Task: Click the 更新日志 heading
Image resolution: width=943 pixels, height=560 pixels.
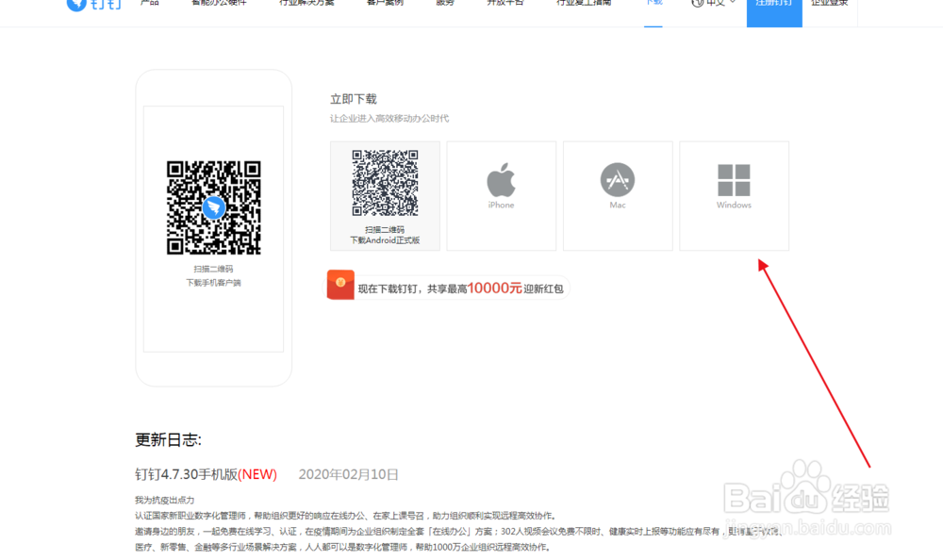Action: (168, 439)
